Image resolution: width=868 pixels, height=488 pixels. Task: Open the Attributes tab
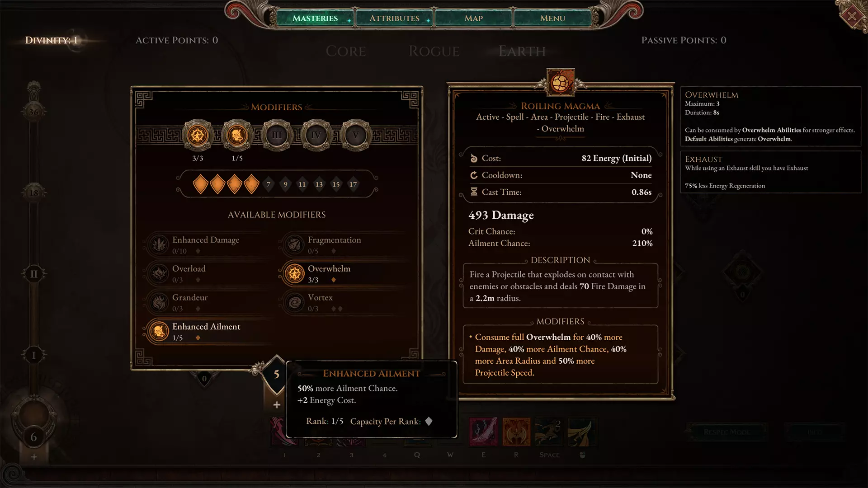394,18
